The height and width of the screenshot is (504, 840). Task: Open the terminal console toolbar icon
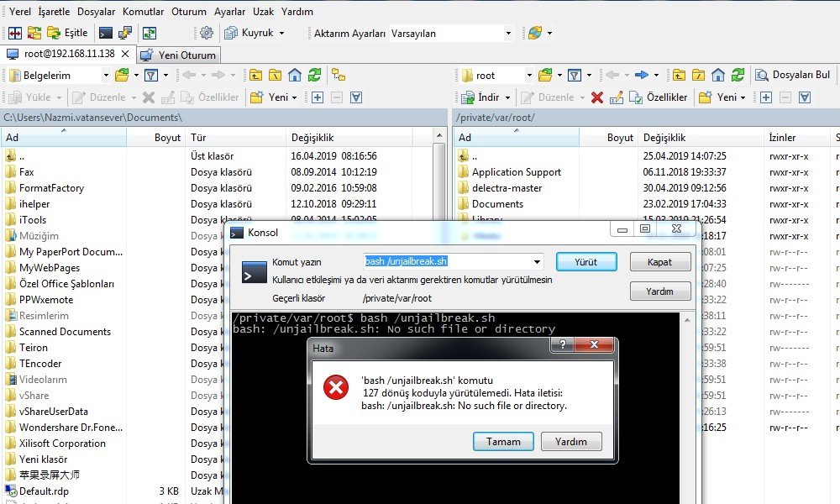click(x=106, y=34)
